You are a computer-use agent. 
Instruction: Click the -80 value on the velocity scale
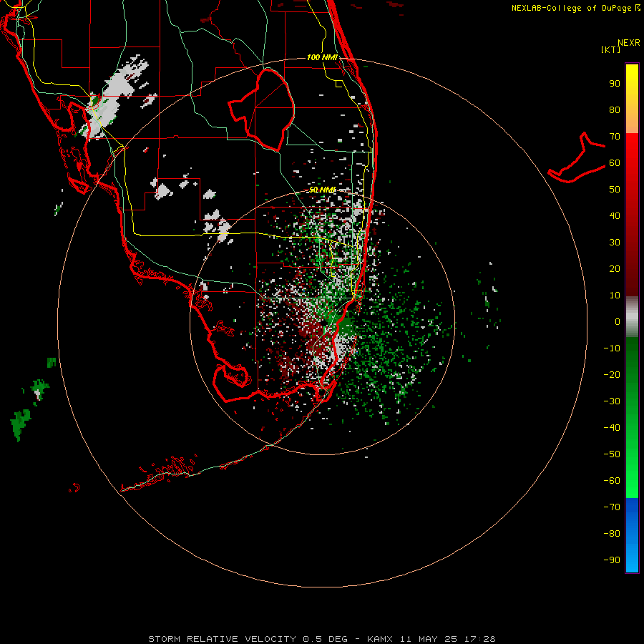(x=612, y=534)
